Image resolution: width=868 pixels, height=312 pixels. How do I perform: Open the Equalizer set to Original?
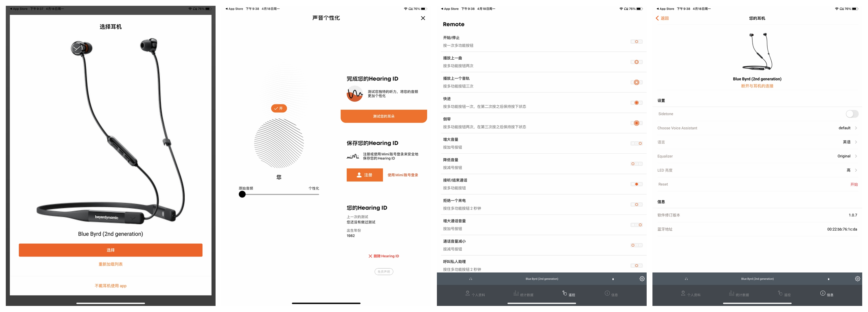pos(844,156)
